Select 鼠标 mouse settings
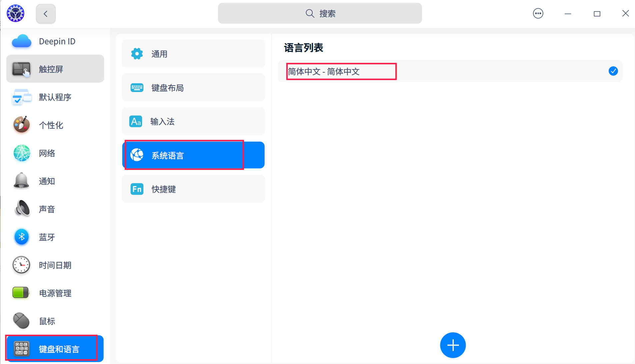 47,321
